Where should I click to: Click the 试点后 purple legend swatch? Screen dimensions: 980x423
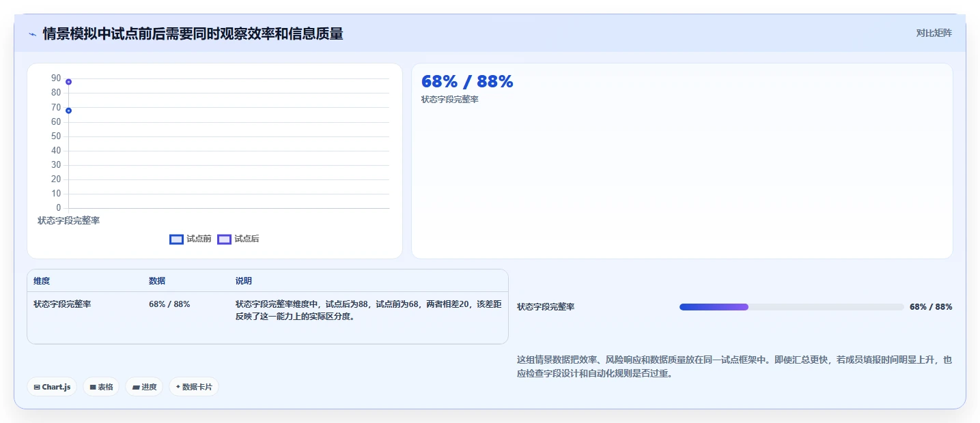(224, 239)
